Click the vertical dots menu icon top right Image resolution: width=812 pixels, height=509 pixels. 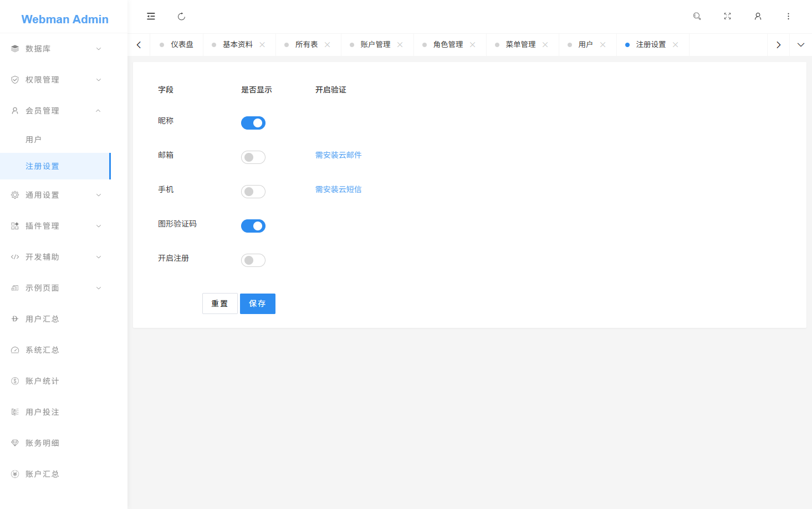pos(788,16)
